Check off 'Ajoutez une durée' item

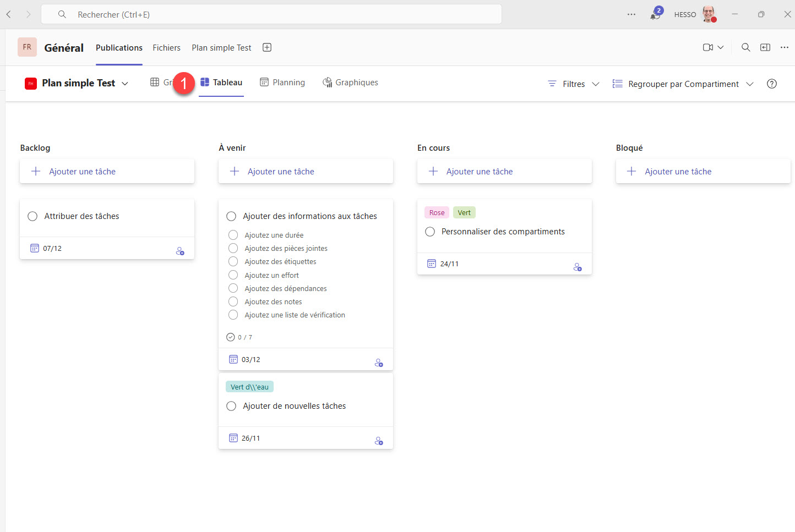(x=233, y=235)
